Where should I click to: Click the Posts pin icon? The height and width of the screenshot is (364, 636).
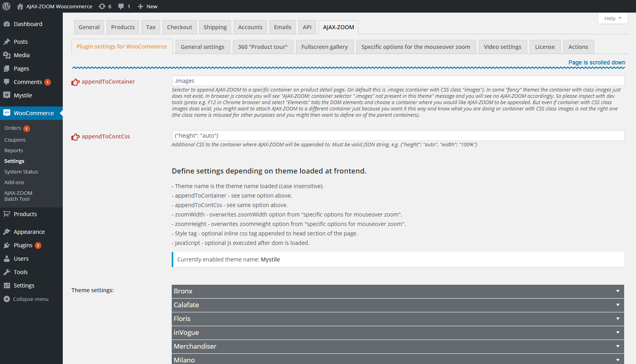[x=7, y=42]
